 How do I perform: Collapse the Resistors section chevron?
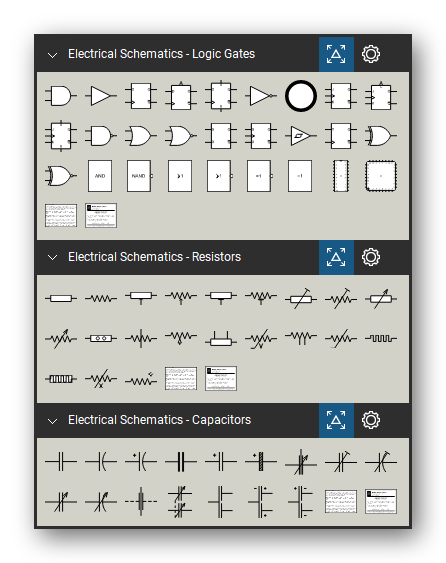click(52, 257)
